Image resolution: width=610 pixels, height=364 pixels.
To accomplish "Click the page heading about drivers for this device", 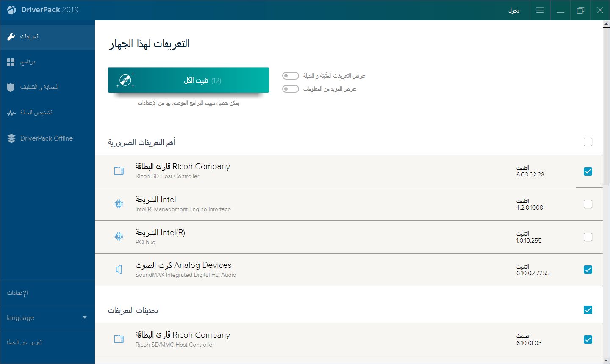I will click(x=149, y=44).
